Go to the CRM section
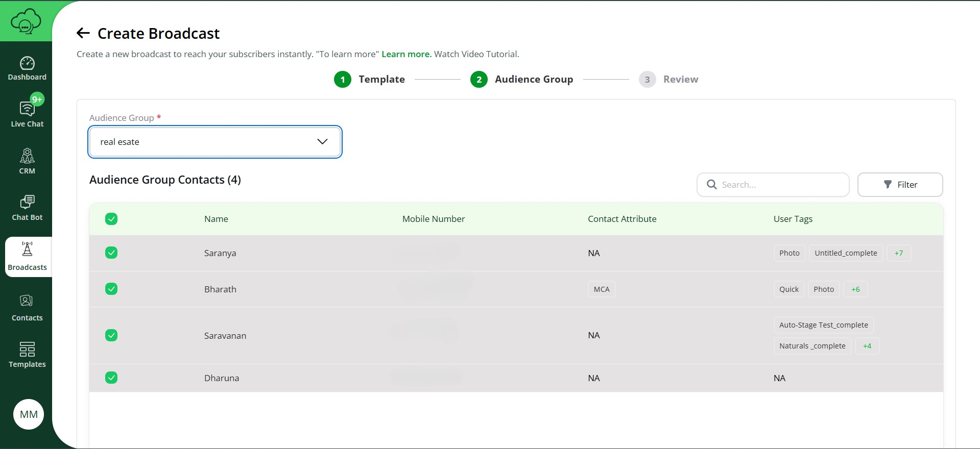Image resolution: width=980 pixels, height=449 pixels. tap(27, 161)
